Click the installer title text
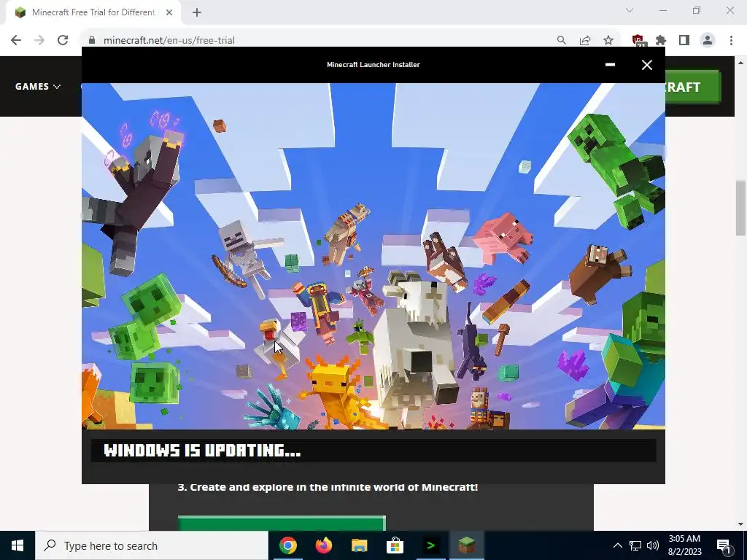Screen dimensions: 747x560 [373, 65]
